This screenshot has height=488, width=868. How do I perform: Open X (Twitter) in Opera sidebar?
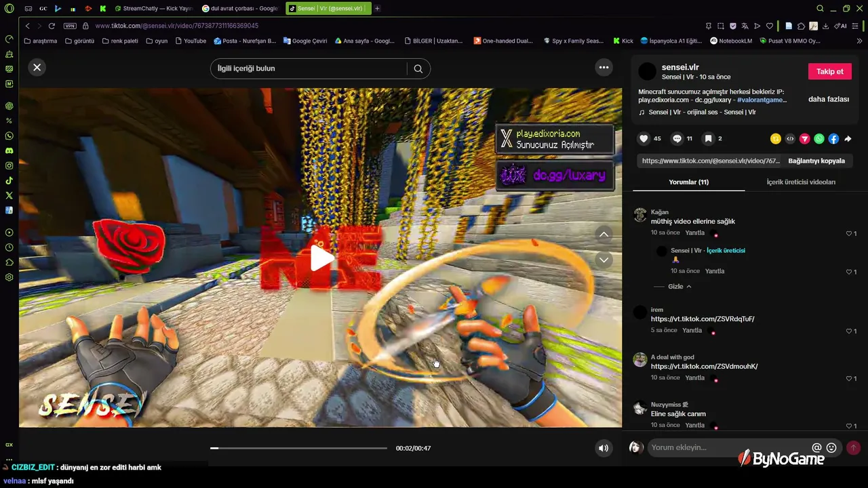(9, 195)
